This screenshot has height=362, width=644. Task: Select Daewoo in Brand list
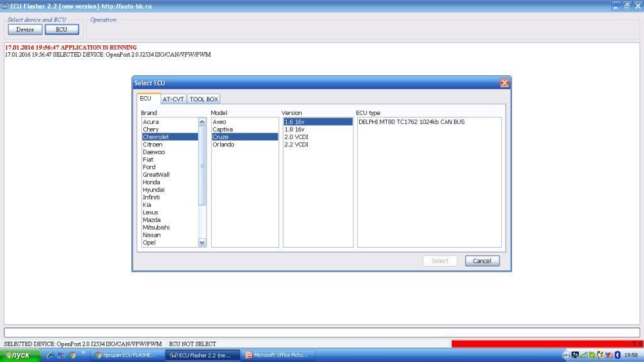(x=170, y=152)
